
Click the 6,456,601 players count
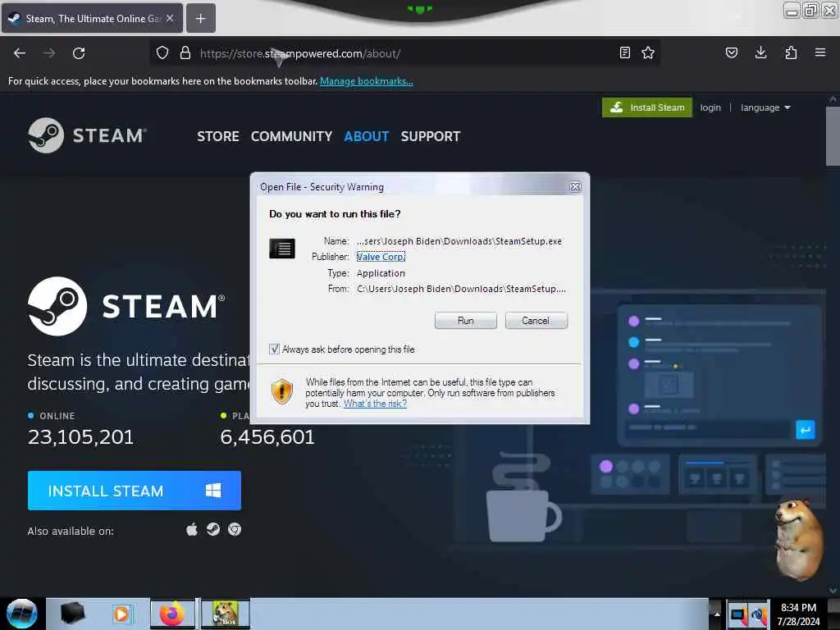coord(267,437)
